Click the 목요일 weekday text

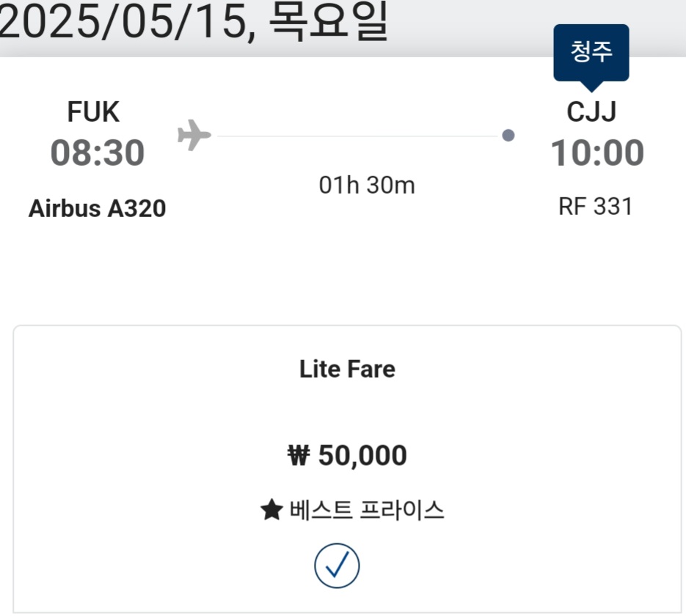click(328, 23)
